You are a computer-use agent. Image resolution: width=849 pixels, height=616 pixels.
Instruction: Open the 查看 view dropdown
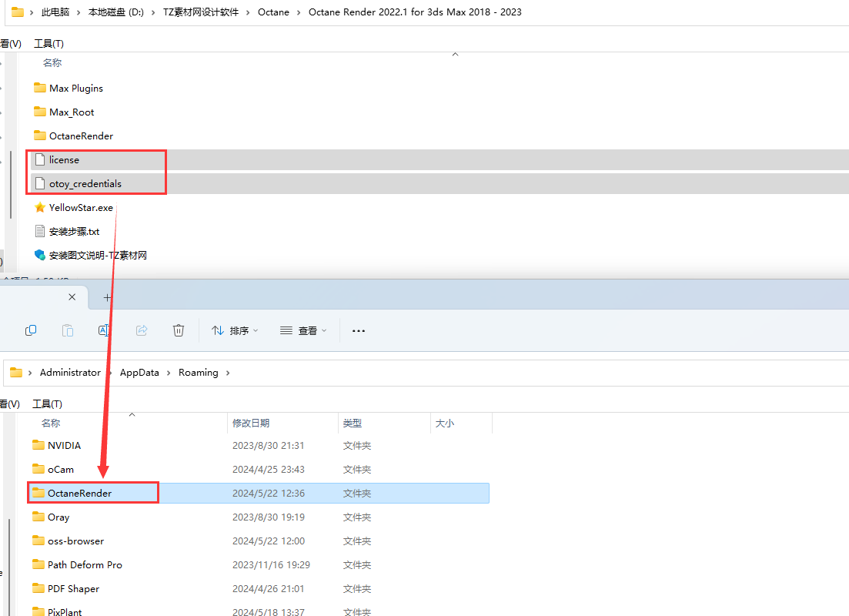pos(303,330)
